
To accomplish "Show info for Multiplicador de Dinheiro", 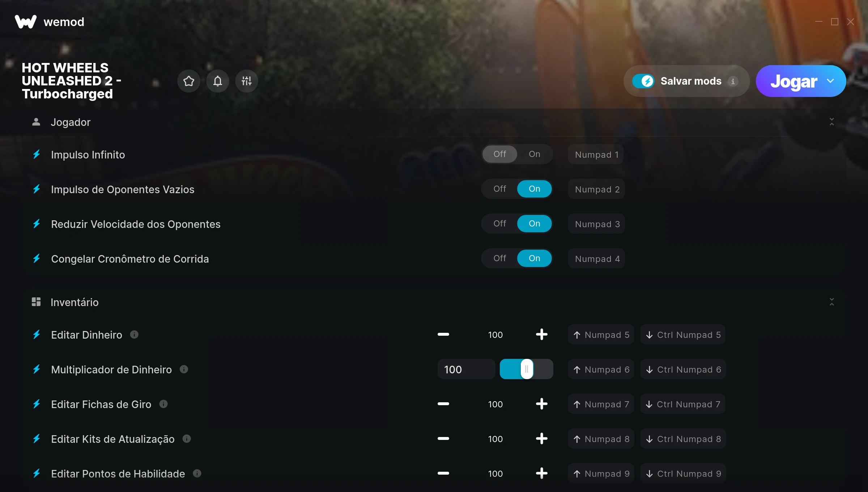I will pos(184,369).
